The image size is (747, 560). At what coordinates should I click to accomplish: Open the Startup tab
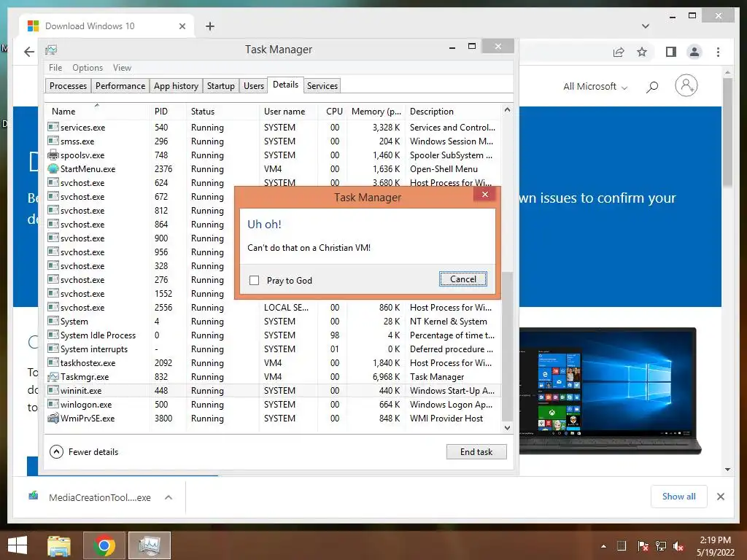pos(220,86)
